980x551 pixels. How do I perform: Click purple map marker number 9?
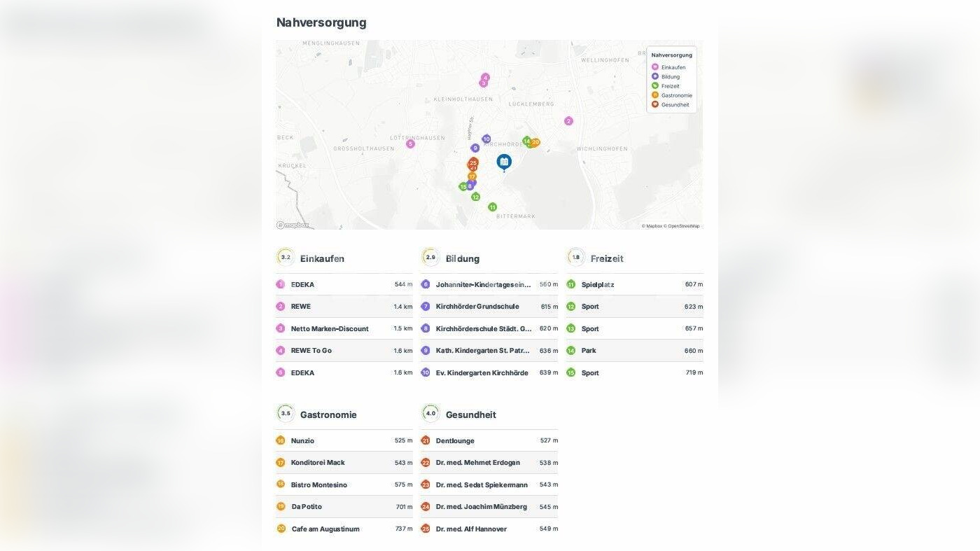(x=475, y=148)
